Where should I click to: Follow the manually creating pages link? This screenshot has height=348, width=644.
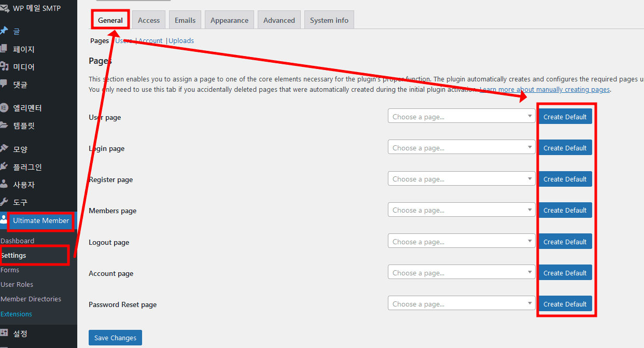(544, 89)
